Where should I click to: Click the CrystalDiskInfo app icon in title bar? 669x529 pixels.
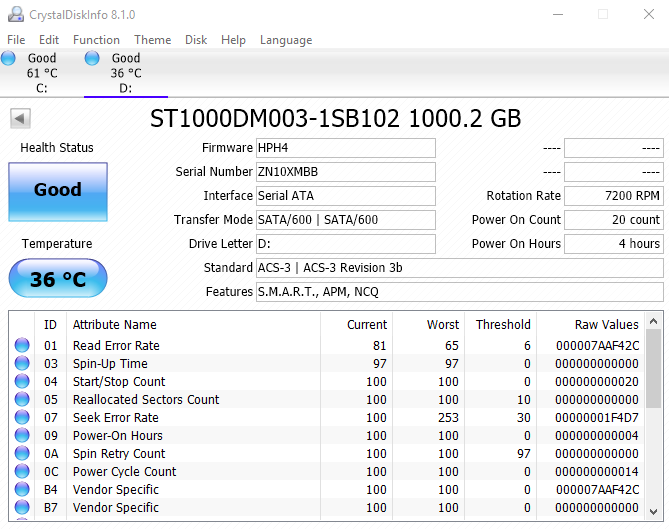[x=16, y=15]
